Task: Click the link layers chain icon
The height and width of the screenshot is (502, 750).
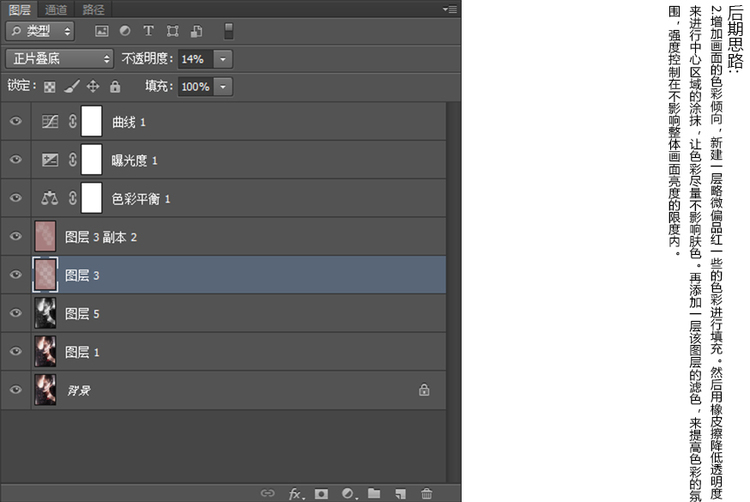Action: point(267,493)
